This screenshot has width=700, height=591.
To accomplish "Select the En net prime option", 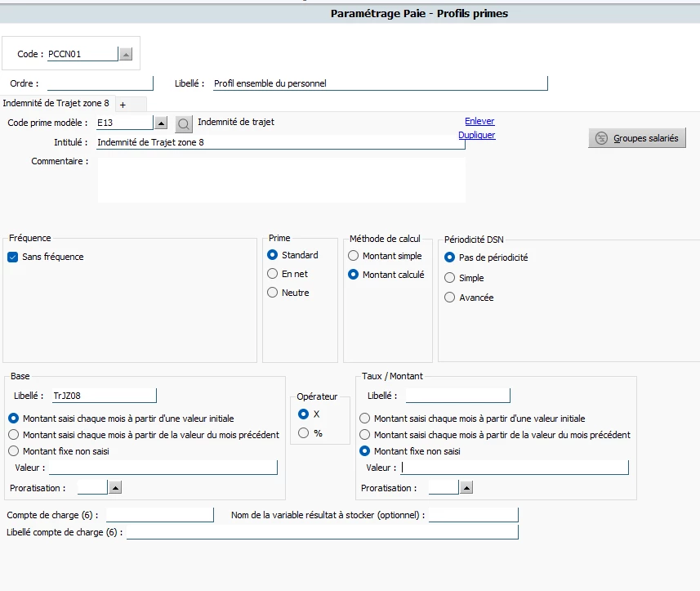I will click(x=273, y=274).
